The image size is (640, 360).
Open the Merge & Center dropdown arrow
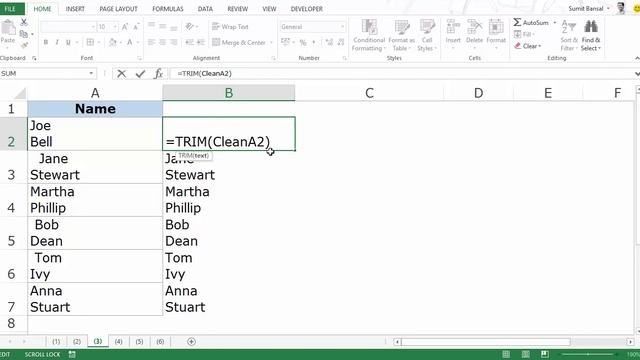coord(271,42)
